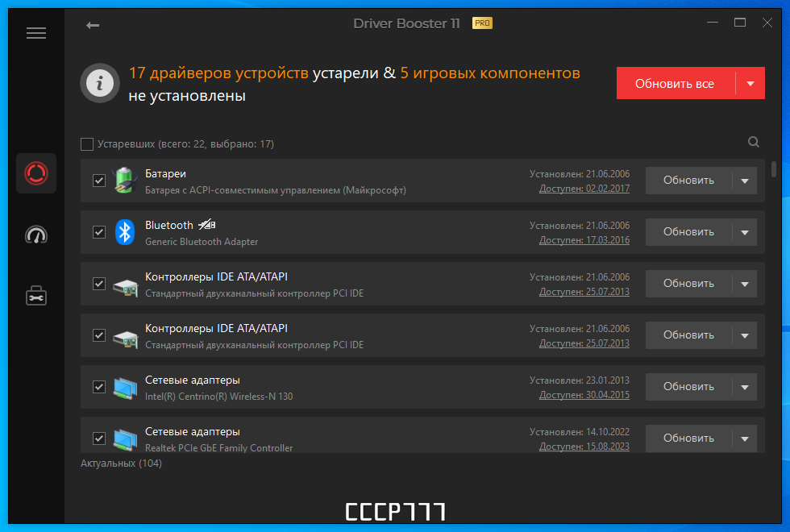Click the Realtek network adapter icon

coord(124,438)
